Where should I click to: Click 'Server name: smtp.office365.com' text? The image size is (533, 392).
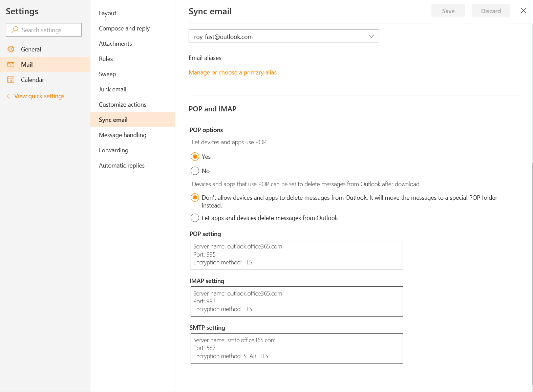pos(234,340)
